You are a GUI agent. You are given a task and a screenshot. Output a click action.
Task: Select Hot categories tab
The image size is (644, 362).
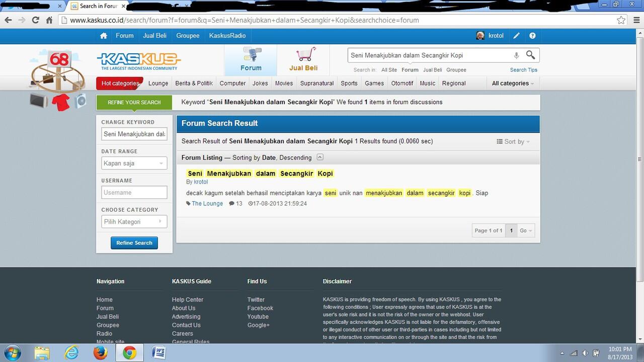[x=120, y=83]
